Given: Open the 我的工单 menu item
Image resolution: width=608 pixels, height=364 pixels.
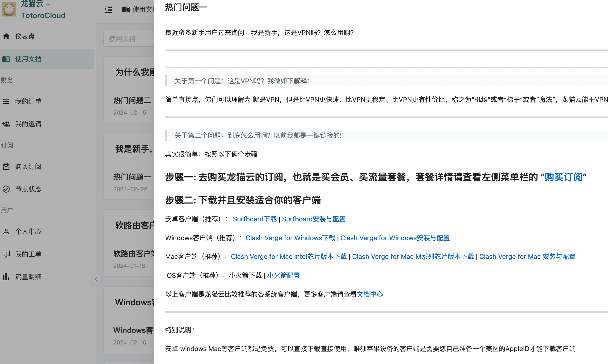Looking at the screenshot, I should 28,254.
